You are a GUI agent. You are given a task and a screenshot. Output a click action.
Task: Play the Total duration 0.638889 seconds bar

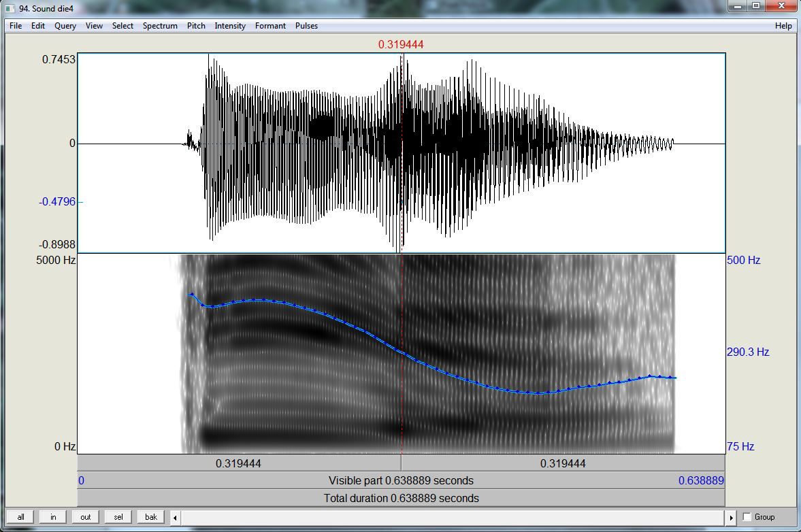point(401,498)
